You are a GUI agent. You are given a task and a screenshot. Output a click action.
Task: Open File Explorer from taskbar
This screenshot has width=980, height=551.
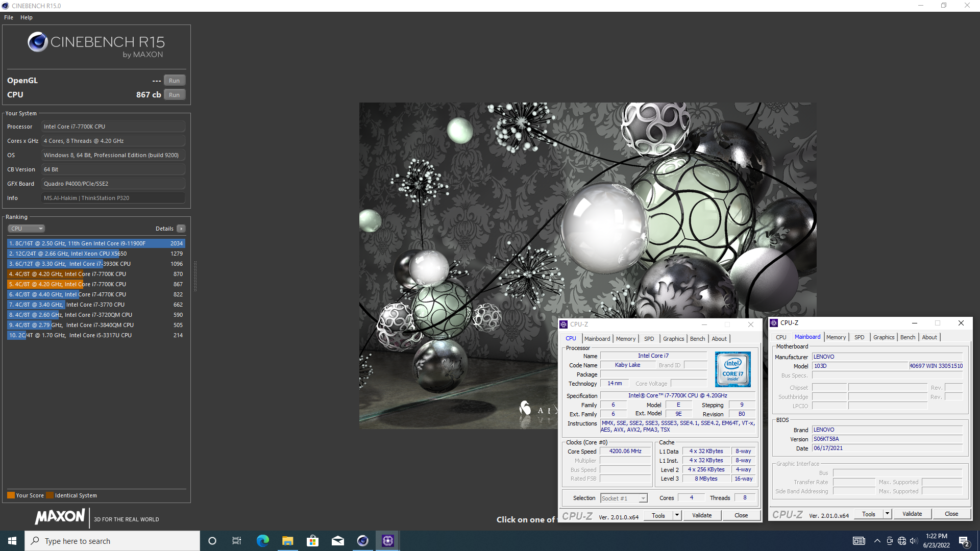click(x=287, y=541)
